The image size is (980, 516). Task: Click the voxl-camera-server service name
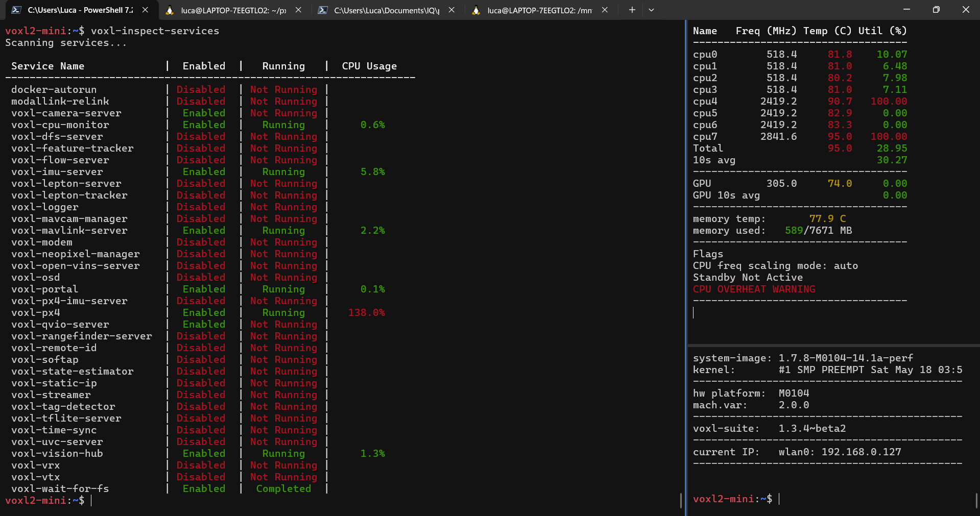click(x=66, y=113)
